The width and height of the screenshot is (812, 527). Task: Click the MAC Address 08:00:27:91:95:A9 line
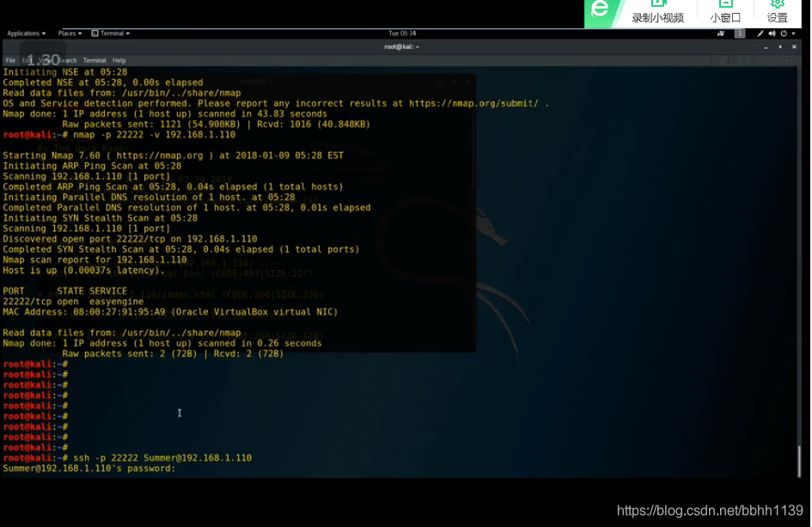pyautogui.click(x=170, y=312)
